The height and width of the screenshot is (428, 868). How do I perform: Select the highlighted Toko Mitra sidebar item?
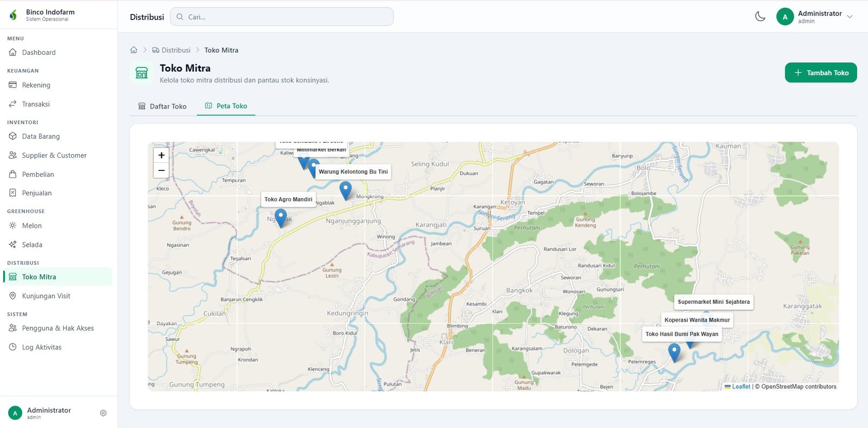pyautogui.click(x=58, y=277)
